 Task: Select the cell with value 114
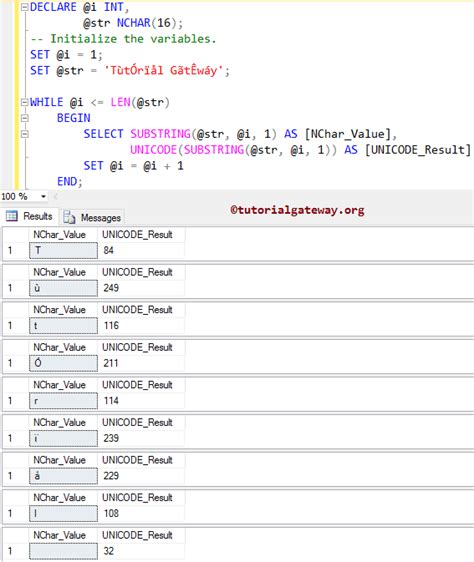click(141, 401)
